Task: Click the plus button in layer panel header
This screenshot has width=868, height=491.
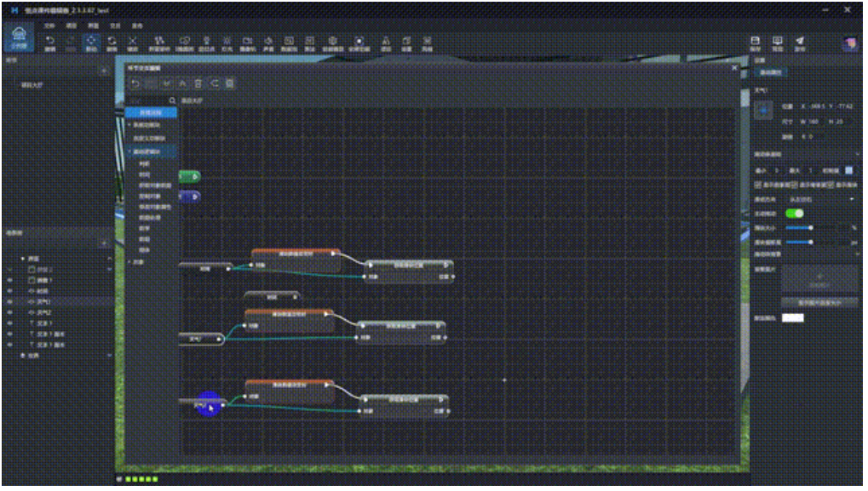Action: point(106,244)
